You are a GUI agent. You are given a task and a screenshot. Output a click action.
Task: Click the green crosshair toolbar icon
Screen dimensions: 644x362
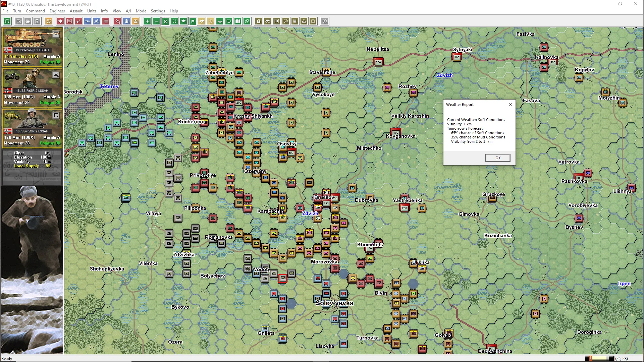click(x=7, y=21)
